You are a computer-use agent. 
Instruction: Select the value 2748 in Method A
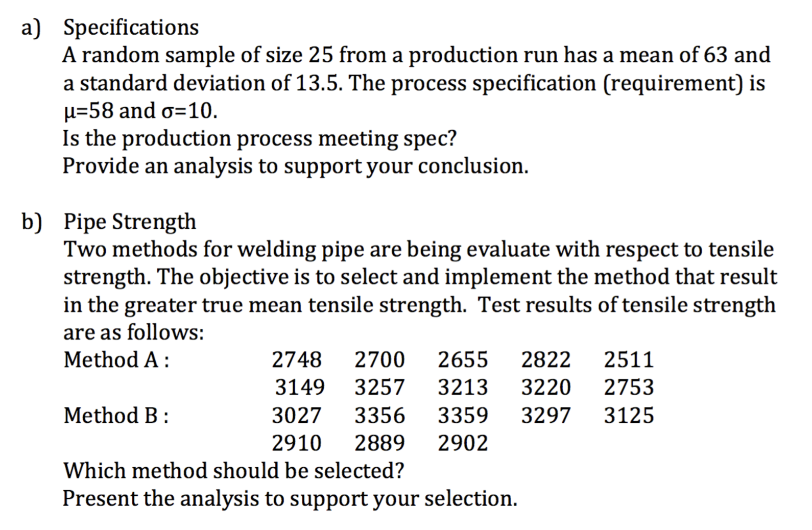[x=297, y=360]
